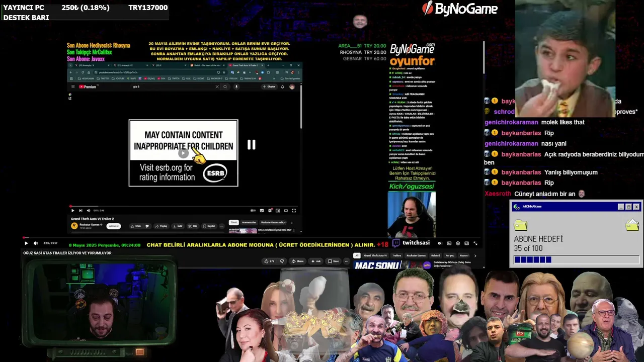This screenshot has height=362, width=644.
Task: Reload the inner browser page
Action: [82, 72]
